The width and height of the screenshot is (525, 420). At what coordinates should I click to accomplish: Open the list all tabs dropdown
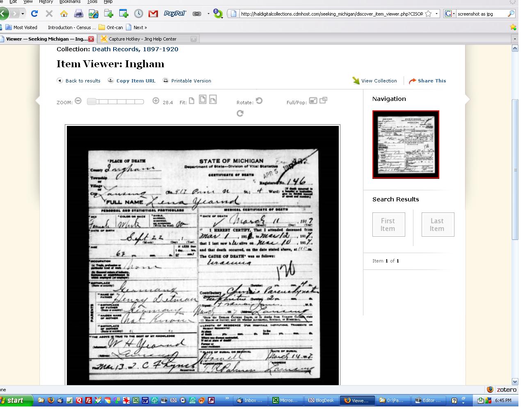(x=514, y=39)
